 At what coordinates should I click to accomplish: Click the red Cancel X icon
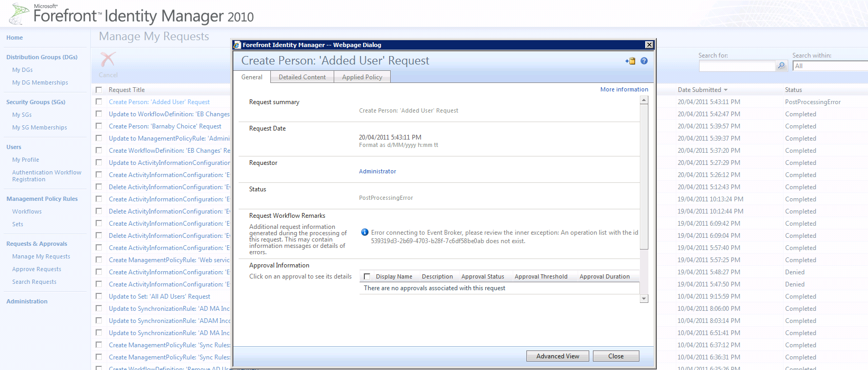point(108,59)
